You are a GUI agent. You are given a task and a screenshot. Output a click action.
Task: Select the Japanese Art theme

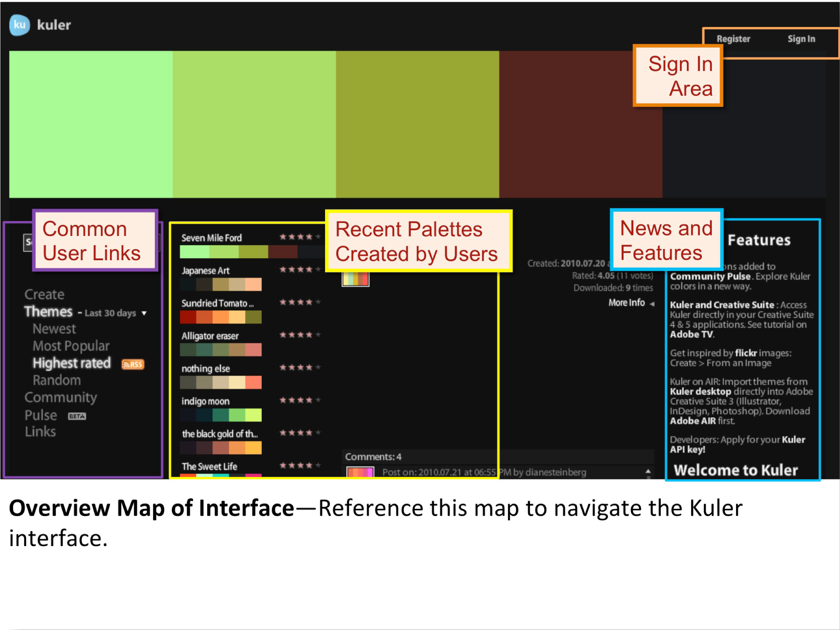[x=205, y=270]
